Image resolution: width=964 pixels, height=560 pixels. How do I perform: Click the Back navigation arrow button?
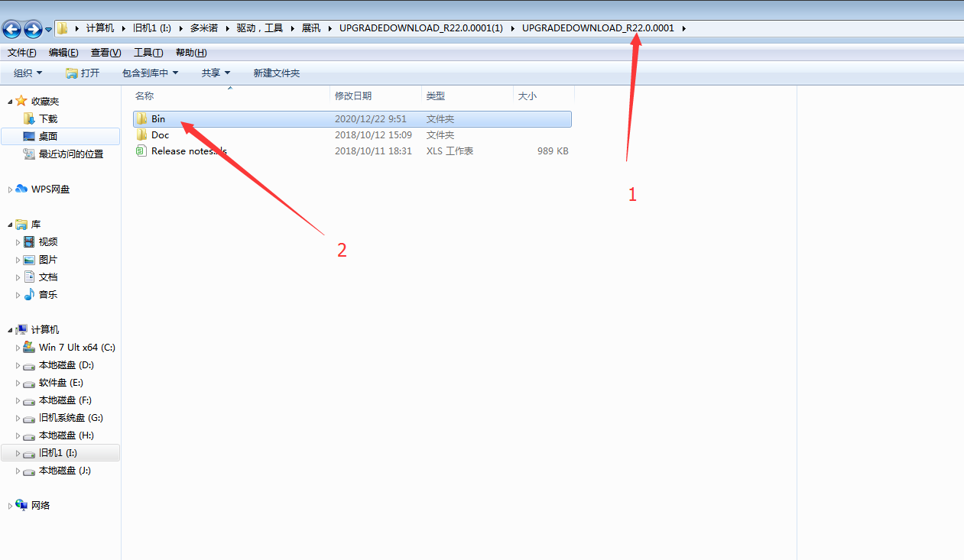pyautogui.click(x=12, y=29)
